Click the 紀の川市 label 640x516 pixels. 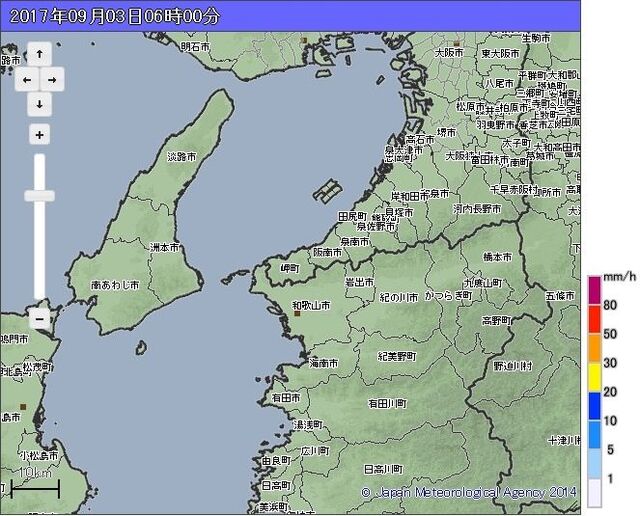click(399, 298)
